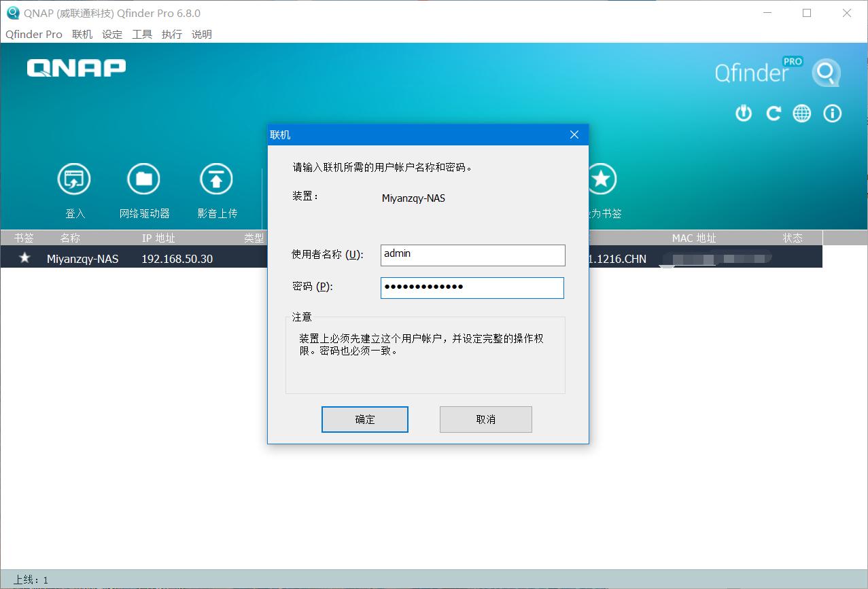Cancel the dialog with 取消 button

click(x=485, y=419)
